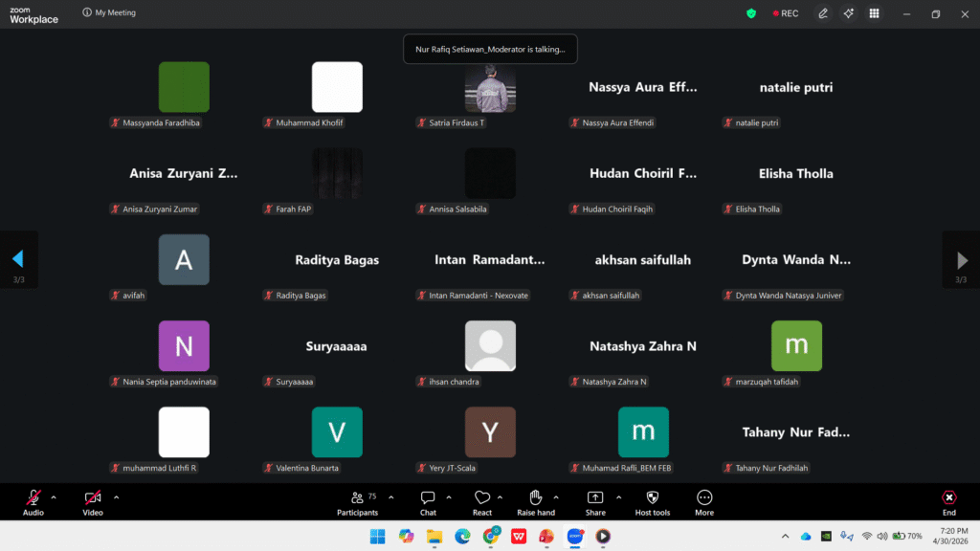Image resolution: width=980 pixels, height=551 pixels.
Task: Click name label Hudan Choiril Faqih
Action: point(612,209)
